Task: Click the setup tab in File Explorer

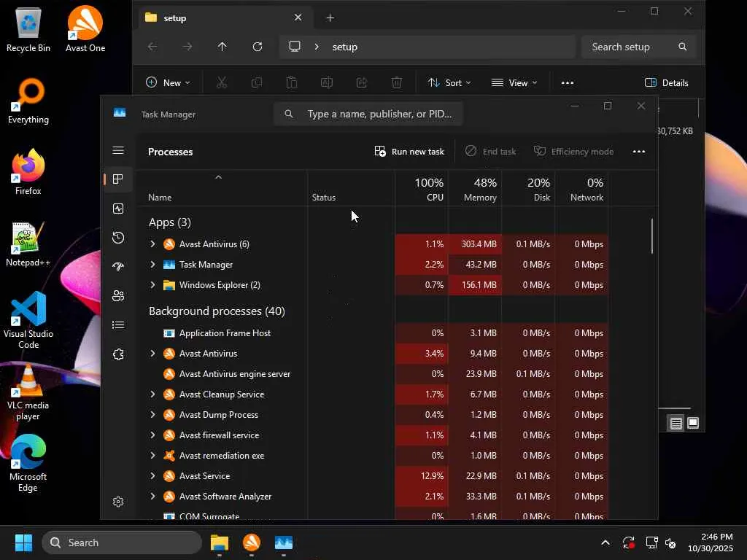Action: [224, 18]
